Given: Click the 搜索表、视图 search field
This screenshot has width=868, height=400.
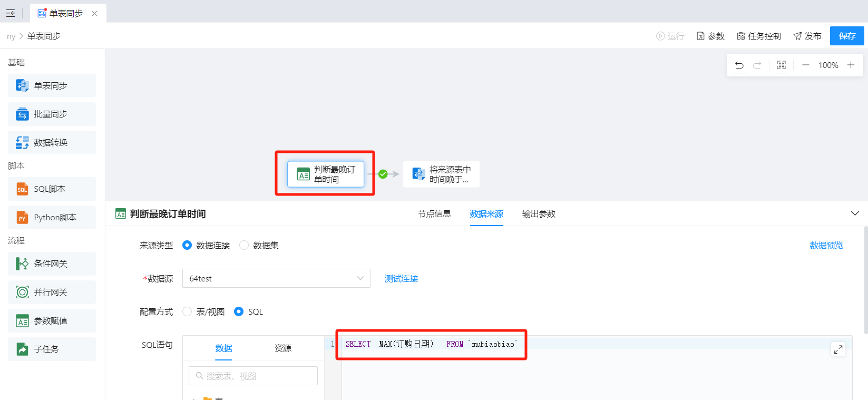Looking at the screenshot, I should coord(253,376).
